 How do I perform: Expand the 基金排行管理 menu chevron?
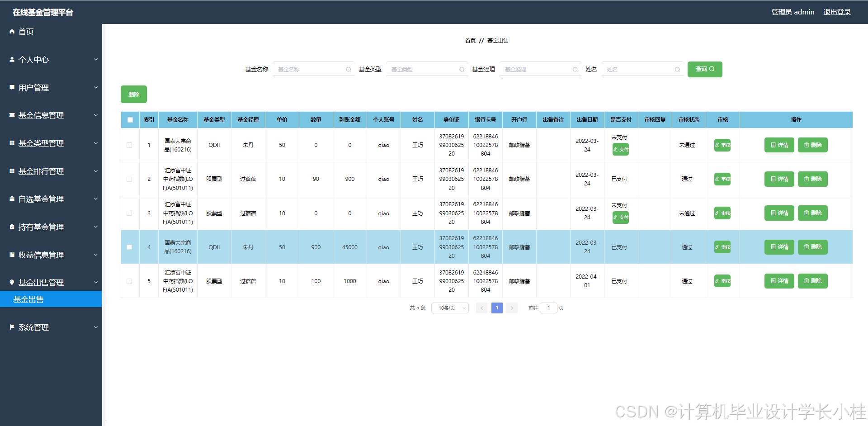[96, 171]
